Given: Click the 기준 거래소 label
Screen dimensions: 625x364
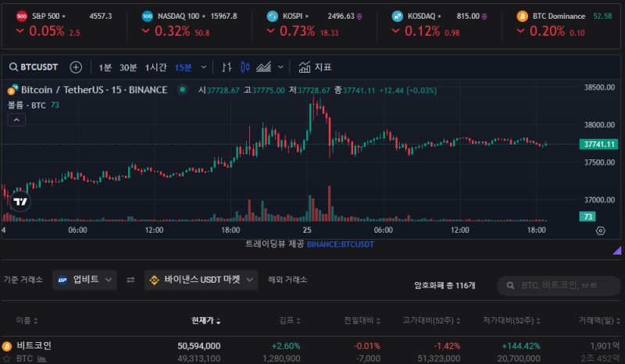Looking at the screenshot, I should (x=23, y=280).
